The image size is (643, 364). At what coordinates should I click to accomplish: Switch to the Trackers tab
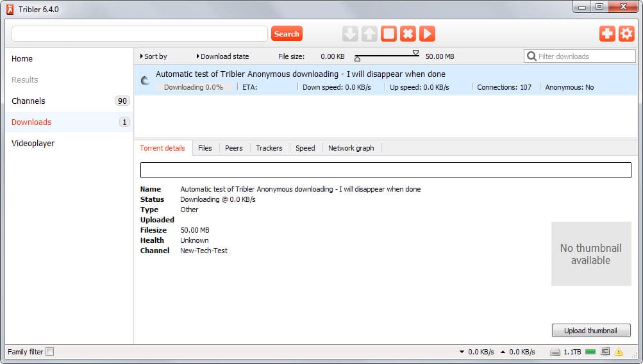(x=269, y=148)
